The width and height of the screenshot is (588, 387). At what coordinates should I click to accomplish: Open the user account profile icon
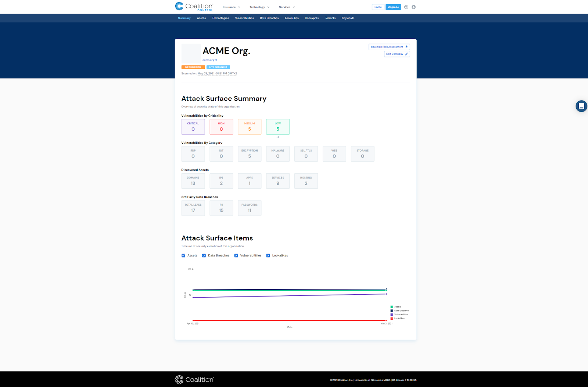point(413,7)
